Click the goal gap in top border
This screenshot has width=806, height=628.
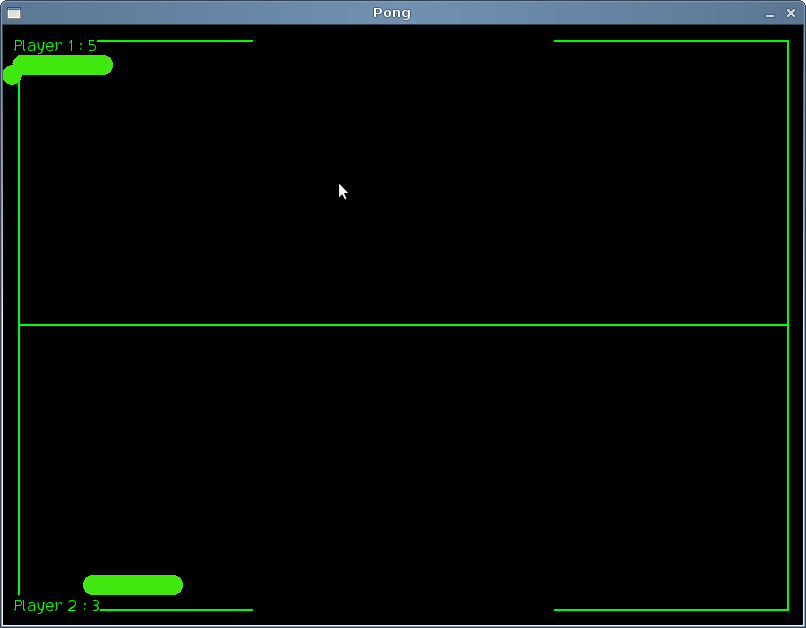pyautogui.click(x=403, y=41)
